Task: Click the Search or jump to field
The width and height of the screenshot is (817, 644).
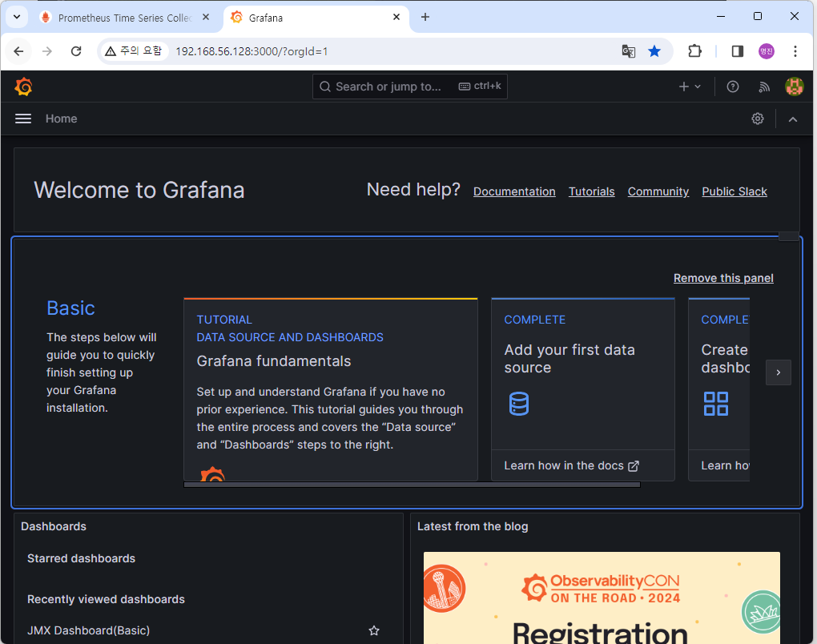Action: click(x=409, y=87)
